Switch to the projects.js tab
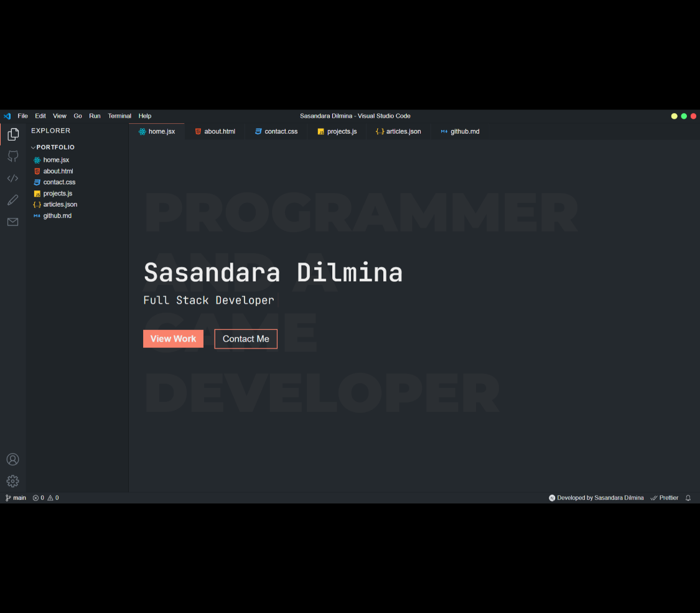 coord(337,131)
